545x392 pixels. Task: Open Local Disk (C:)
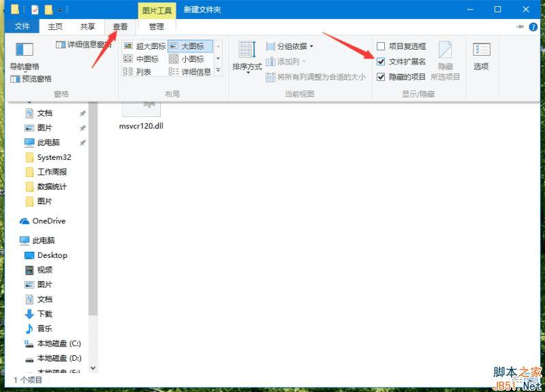click(59, 344)
